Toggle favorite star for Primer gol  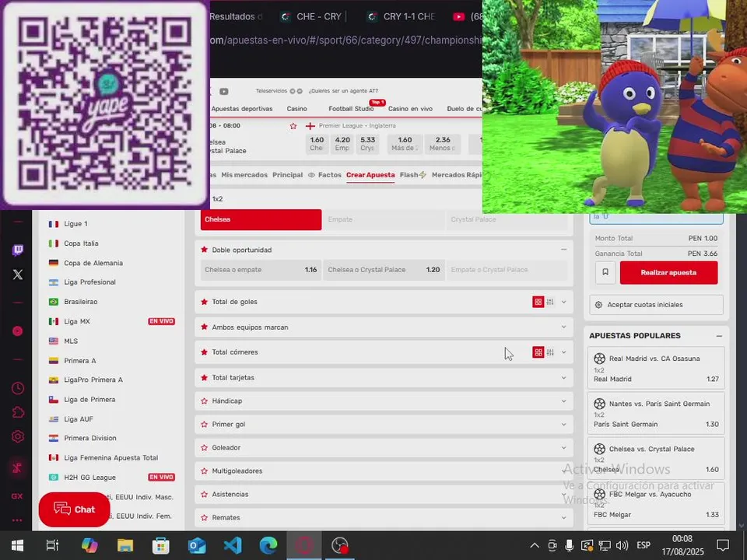(x=205, y=425)
